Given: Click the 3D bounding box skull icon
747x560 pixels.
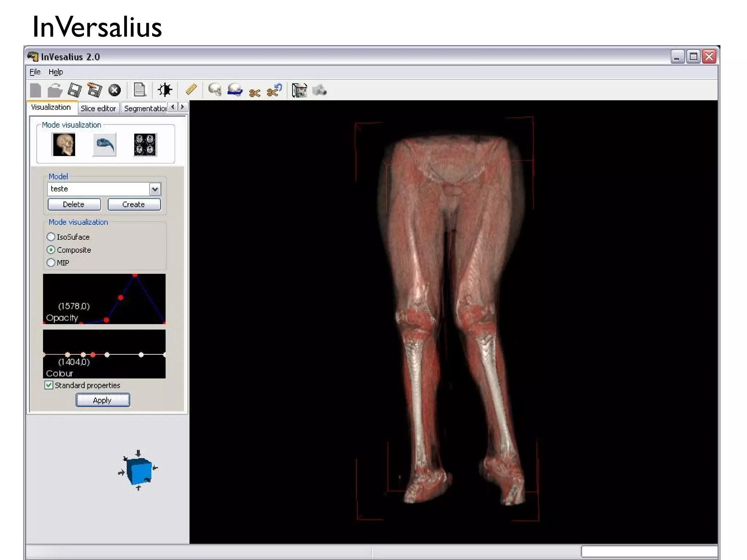Looking at the screenshot, I should [299, 90].
